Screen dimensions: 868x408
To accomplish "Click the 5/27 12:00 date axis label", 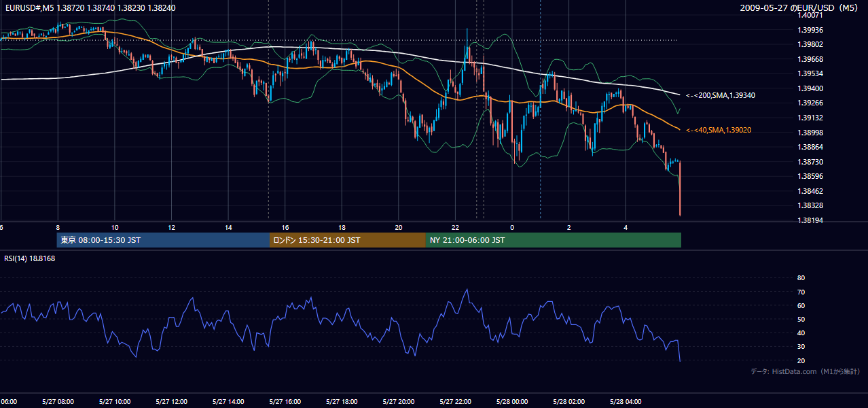I will pos(171,402).
